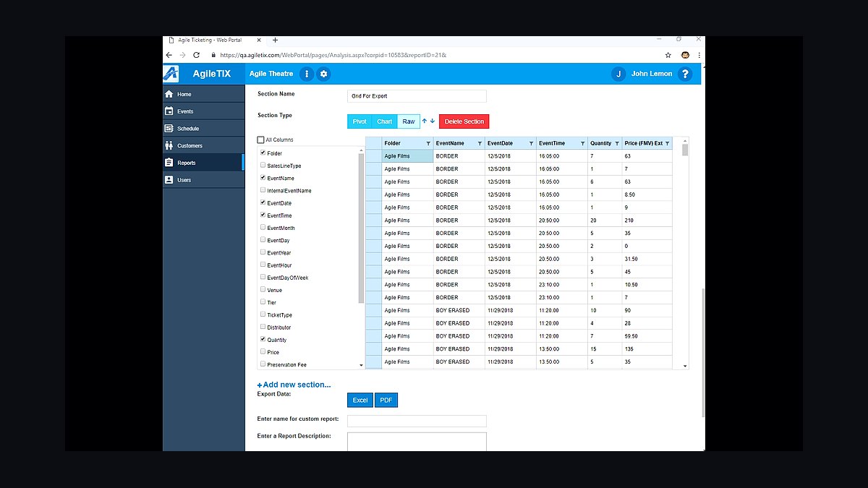Click the page vertical scrollbar thumb

coord(703,354)
